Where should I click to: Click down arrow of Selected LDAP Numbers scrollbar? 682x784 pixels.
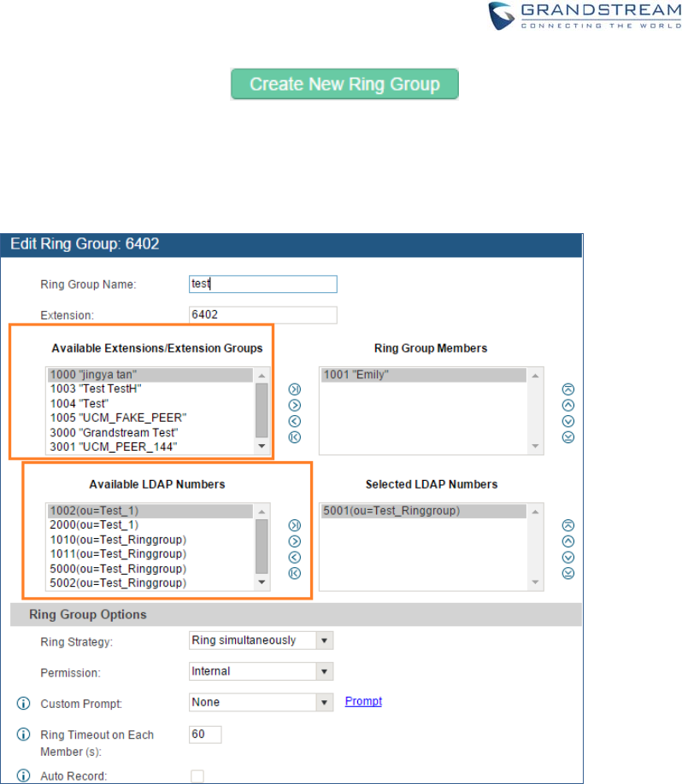point(535,582)
